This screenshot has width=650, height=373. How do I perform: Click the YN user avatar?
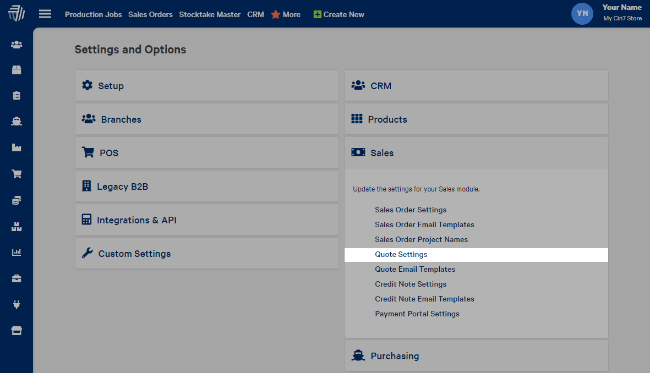582,14
